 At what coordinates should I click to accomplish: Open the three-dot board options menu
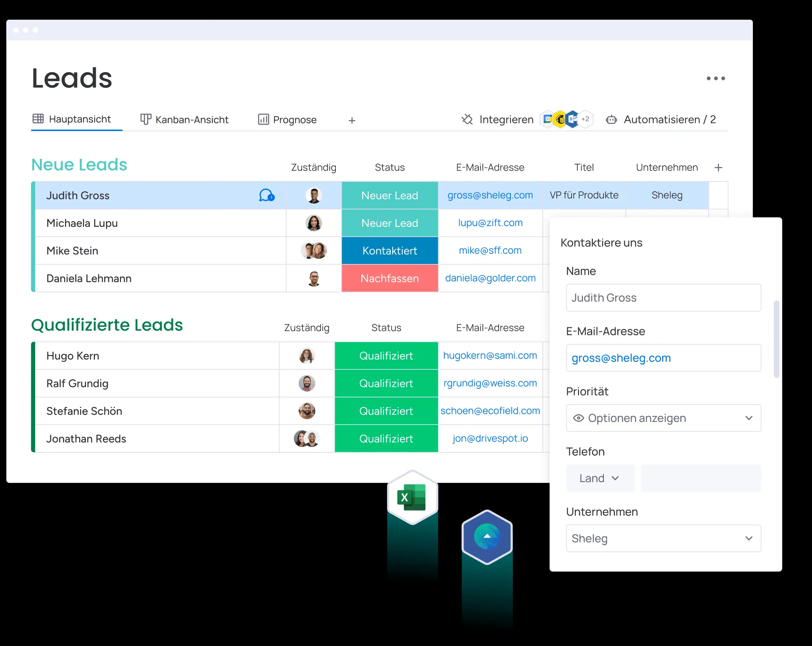(715, 78)
